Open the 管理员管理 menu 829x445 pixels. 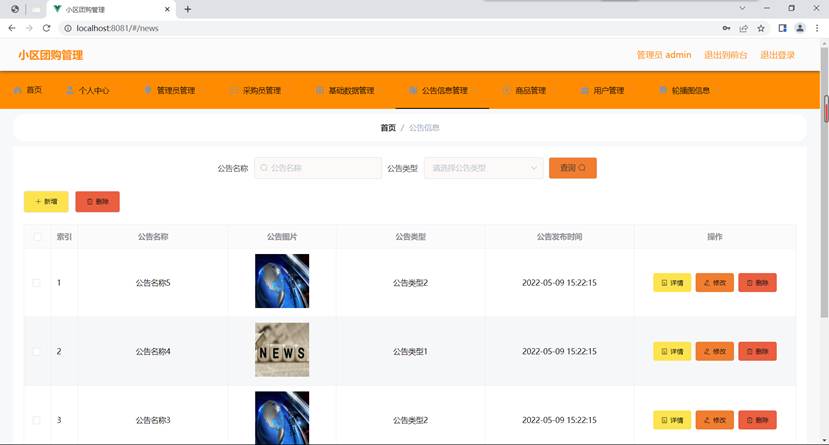(x=170, y=90)
